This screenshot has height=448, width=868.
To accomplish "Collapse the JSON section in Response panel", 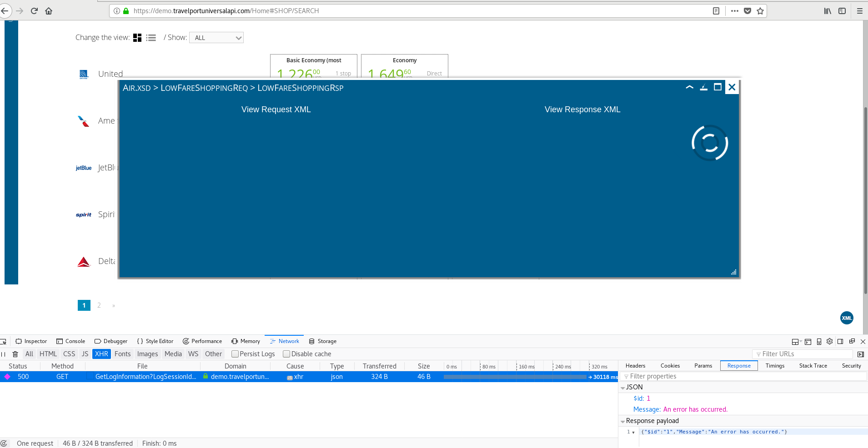I will pos(623,387).
